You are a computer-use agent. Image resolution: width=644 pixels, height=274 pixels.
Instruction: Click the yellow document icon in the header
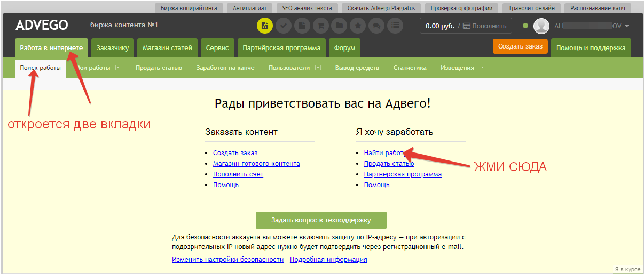pos(265,25)
